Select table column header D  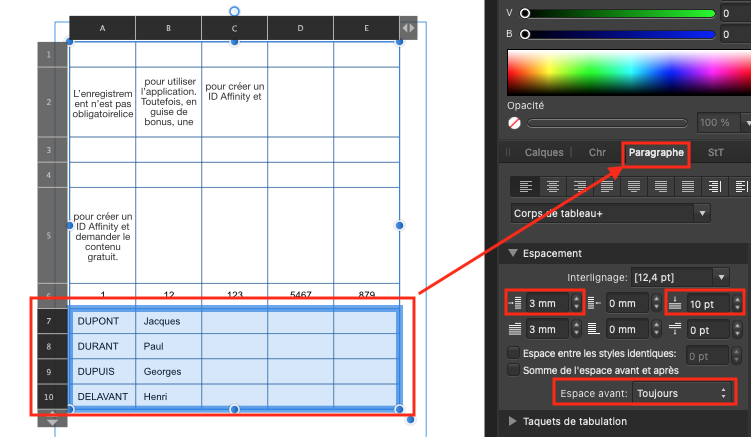[x=300, y=28]
